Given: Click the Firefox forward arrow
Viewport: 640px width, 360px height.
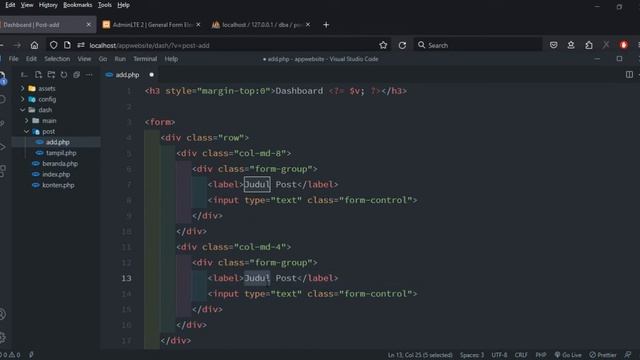Looking at the screenshot, I should pos(17,45).
